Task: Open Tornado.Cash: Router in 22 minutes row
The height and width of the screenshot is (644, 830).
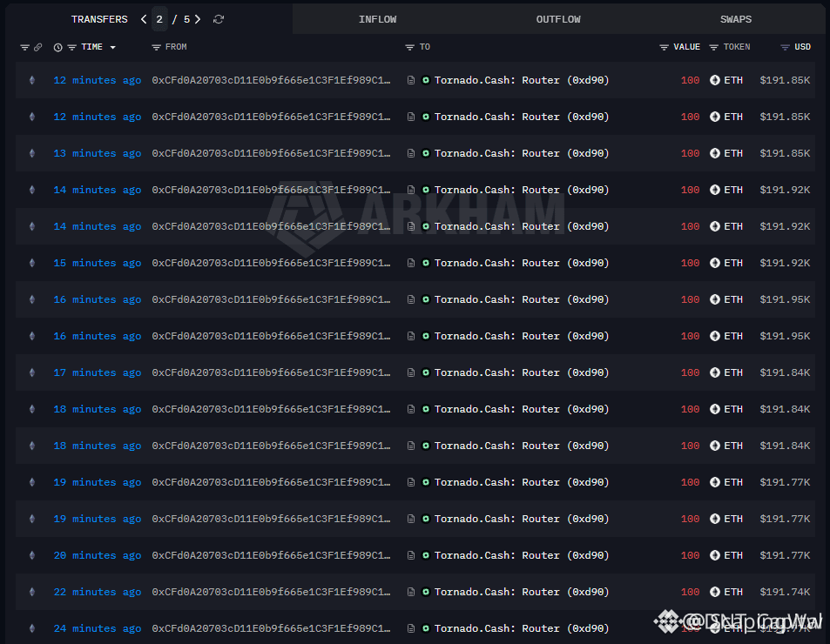Action: 522,592
